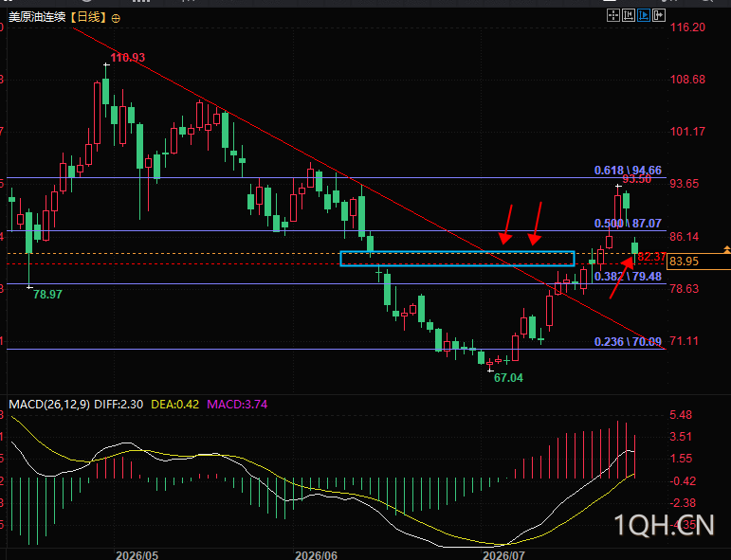The width and height of the screenshot is (731, 560).
Task: Click the 0.500 \ 87.07 Fibonacci line label
Action: pos(628,224)
